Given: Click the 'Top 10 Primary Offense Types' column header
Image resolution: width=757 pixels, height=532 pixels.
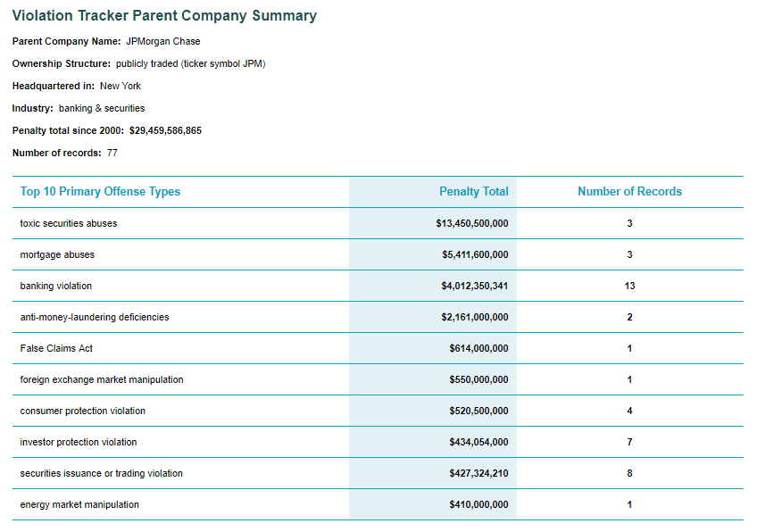Looking at the screenshot, I should [x=100, y=192].
